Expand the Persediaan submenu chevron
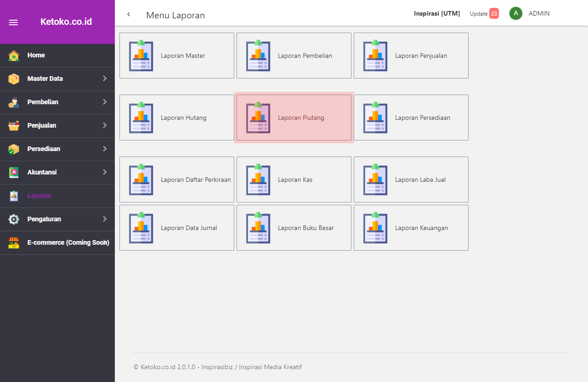Screen dimensions: 588x382 coord(105,149)
